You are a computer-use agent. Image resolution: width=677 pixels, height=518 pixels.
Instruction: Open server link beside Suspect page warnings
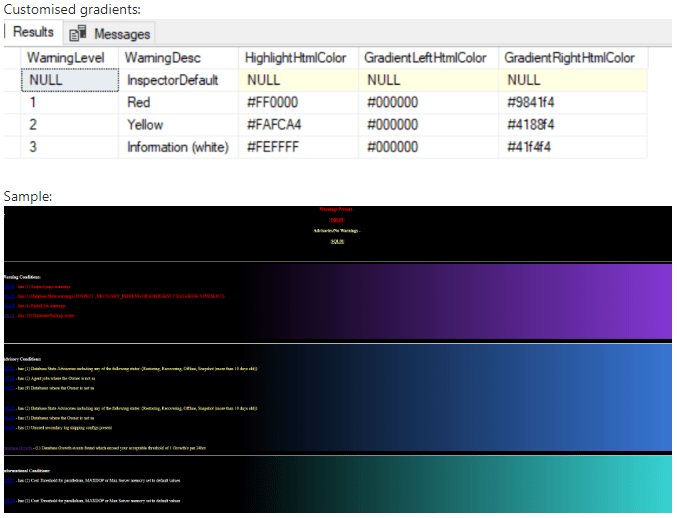pyautogui.click(x=9, y=287)
